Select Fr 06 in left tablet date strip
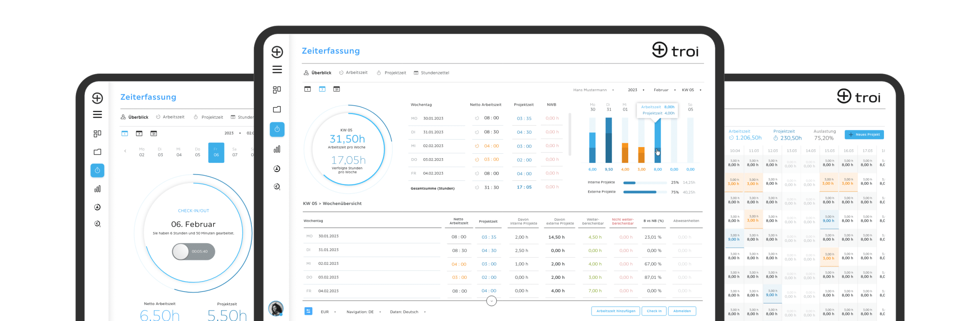Viewport: 980px width, 321px height. coord(216,152)
